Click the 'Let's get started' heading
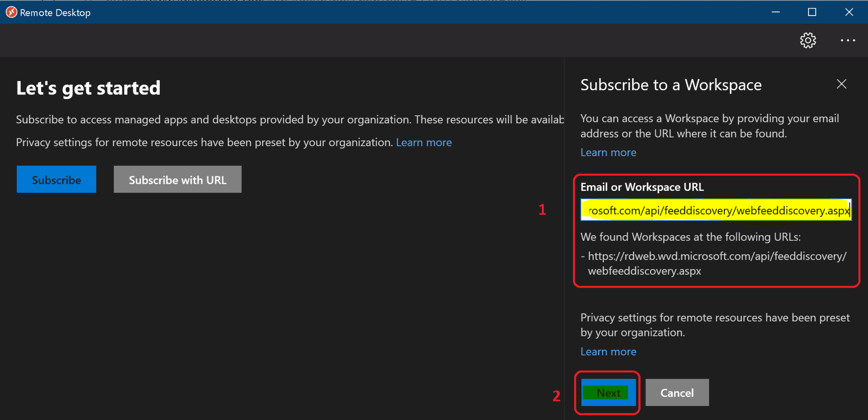Viewport: 868px width, 420px height. 89,88
